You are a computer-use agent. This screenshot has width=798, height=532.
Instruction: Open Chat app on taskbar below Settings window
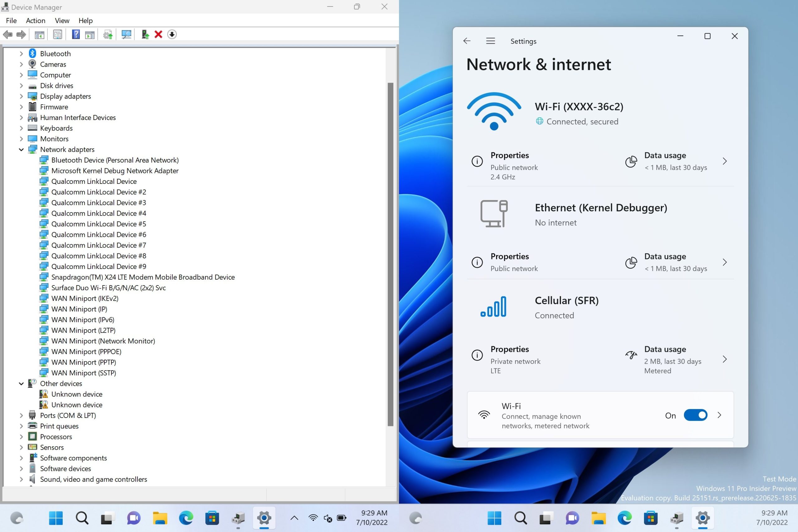click(x=572, y=518)
